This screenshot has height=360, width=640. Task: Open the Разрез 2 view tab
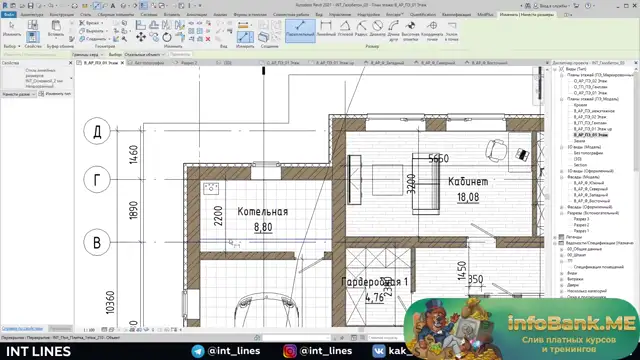189,63
